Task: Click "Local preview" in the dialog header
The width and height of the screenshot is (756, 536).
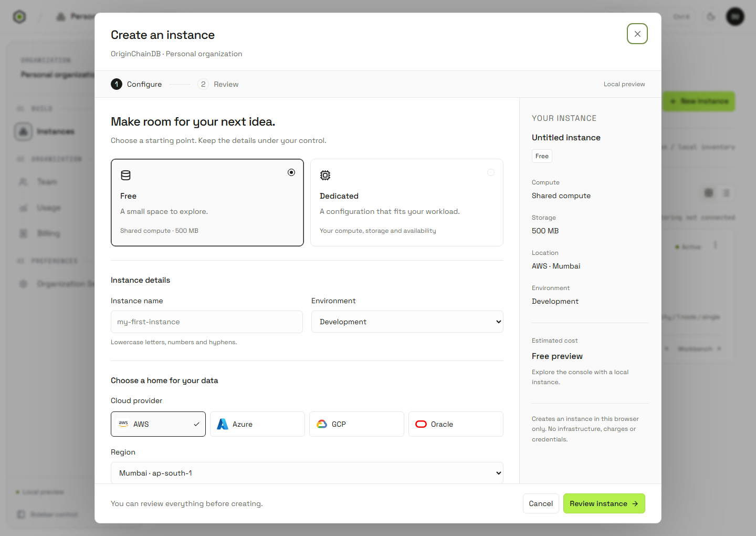Action: [624, 84]
